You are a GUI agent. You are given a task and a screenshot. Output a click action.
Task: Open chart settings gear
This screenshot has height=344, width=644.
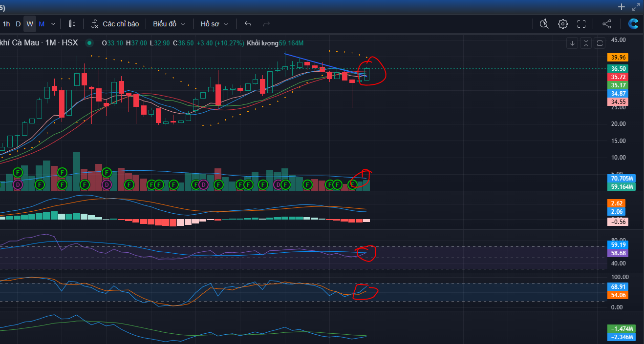point(563,23)
